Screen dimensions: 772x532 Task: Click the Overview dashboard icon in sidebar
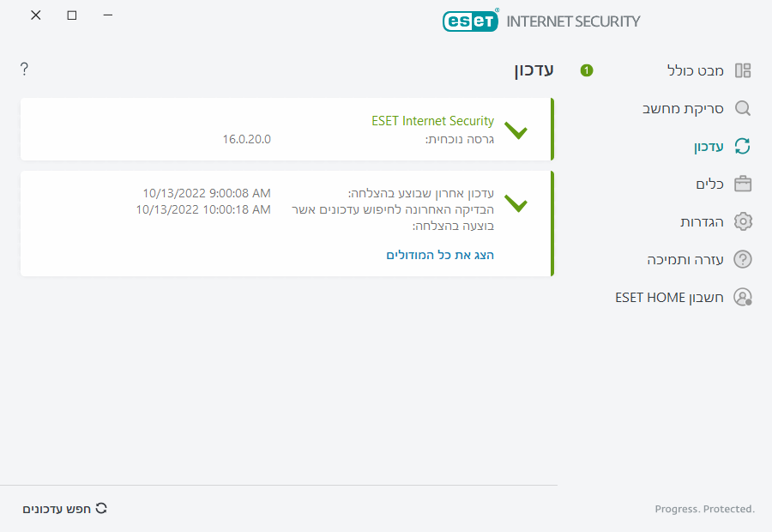[743, 70]
